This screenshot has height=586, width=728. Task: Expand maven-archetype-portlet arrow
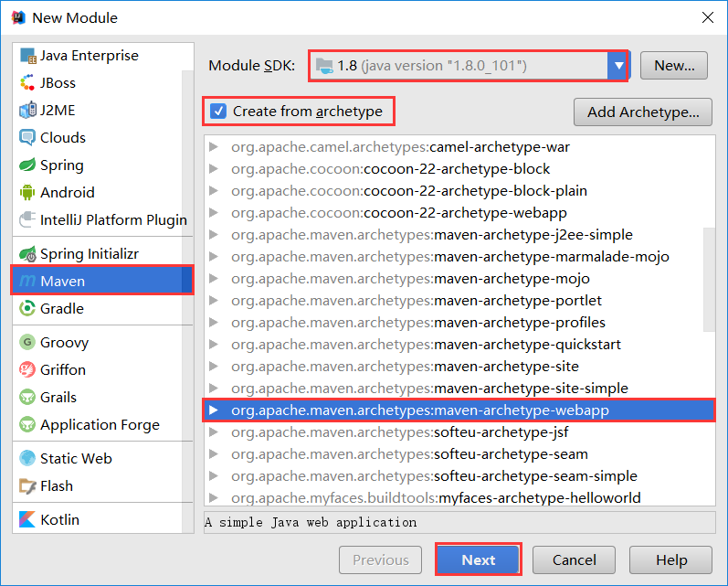[x=214, y=301]
